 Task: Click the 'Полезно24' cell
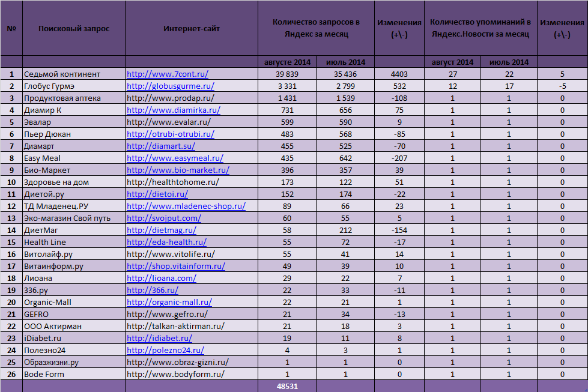74,350
